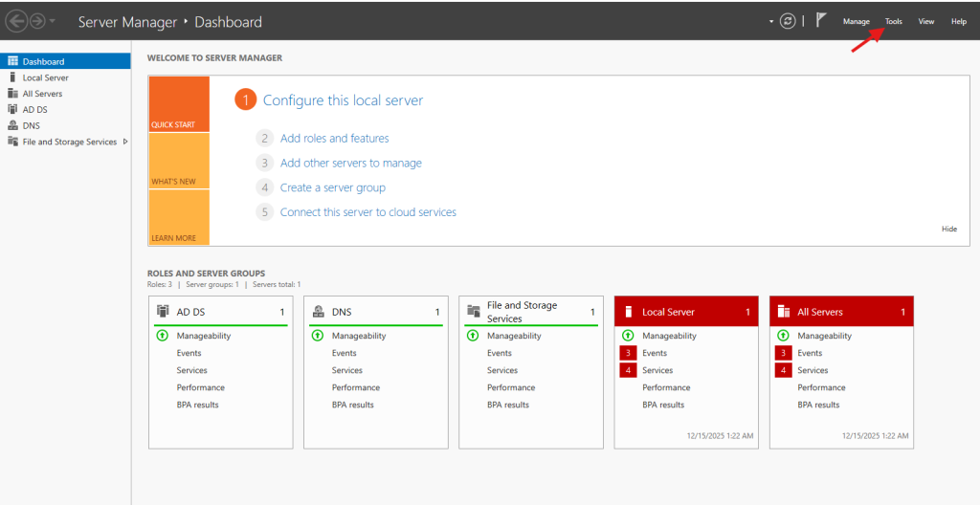Select Local Server in the sidebar

(45, 77)
